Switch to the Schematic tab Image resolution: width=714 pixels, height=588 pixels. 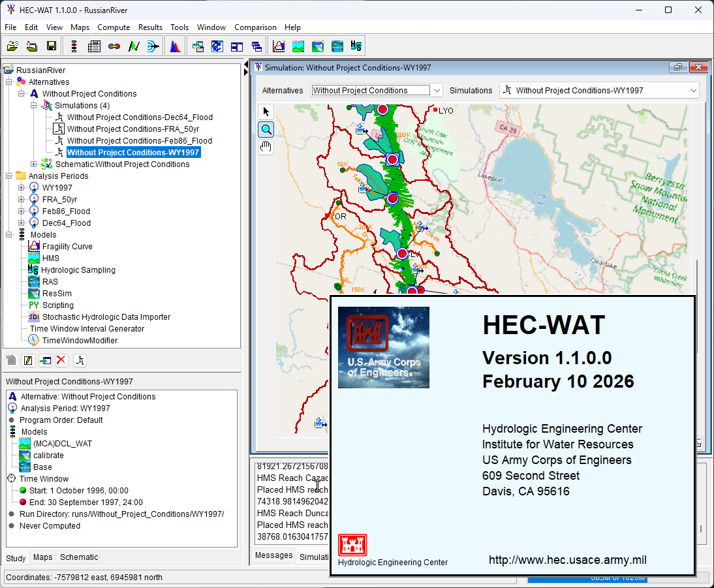[x=79, y=557]
